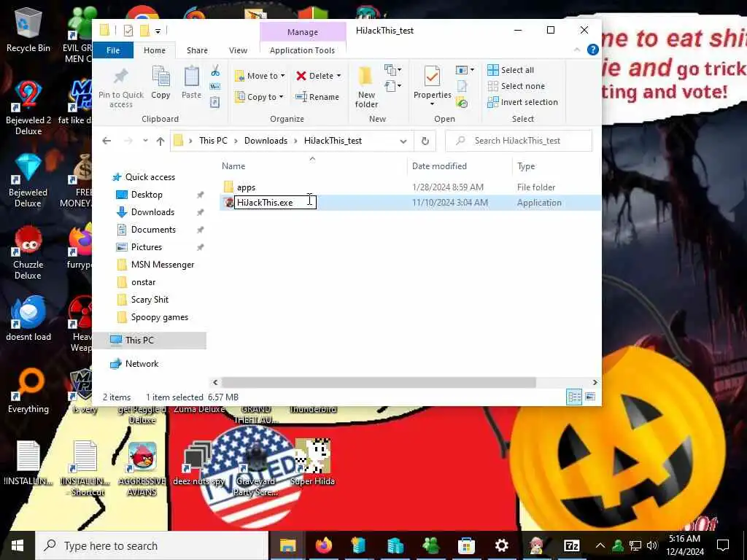This screenshot has width=747, height=560.
Task: Click Select none in the ribbon
Action: [x=516, y=86]
